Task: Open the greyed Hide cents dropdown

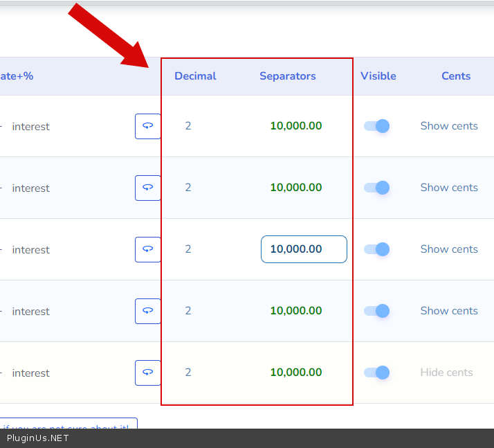Action: [446, 373]
